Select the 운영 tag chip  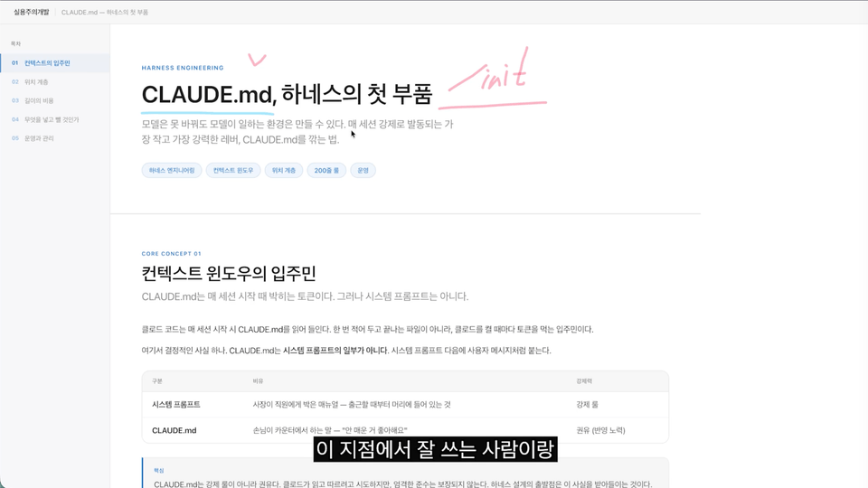(x=363, y=171)
